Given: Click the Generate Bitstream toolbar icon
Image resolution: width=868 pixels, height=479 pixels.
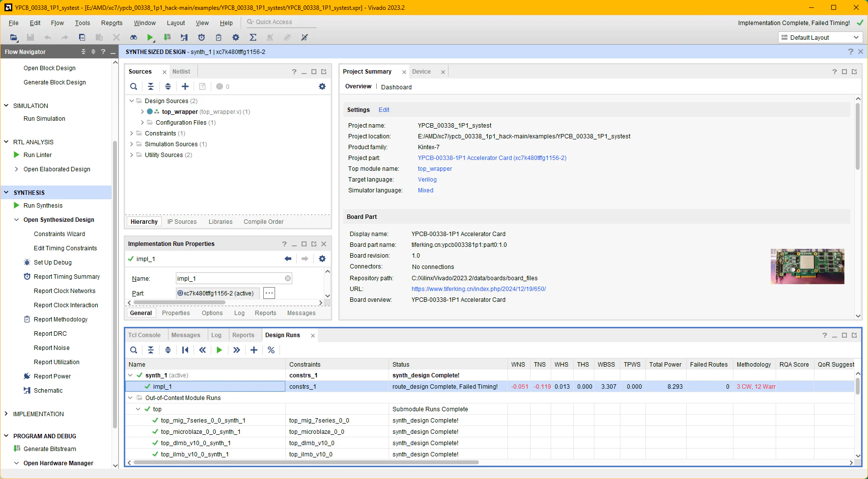Looking at the screenshot, I should 168,37.
